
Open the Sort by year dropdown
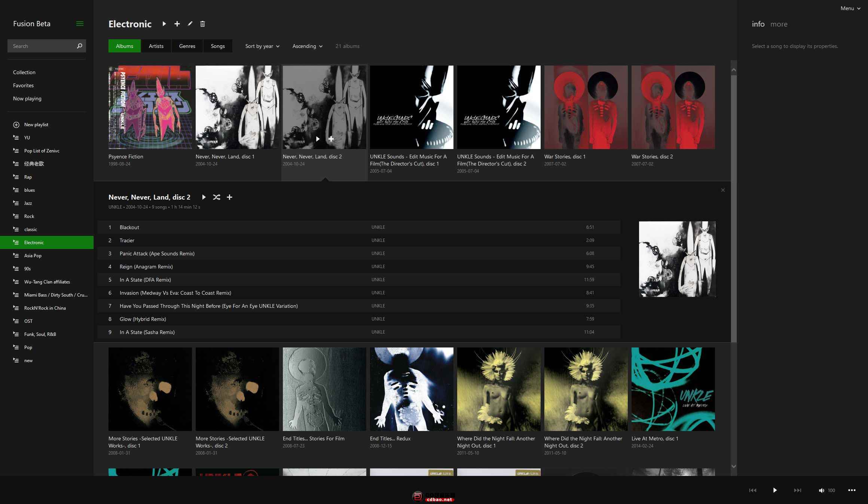point(262,46)
